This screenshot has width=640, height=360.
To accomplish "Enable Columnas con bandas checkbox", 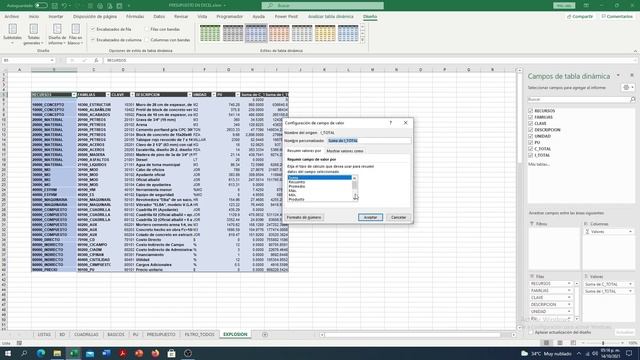I will pos(147,40).
